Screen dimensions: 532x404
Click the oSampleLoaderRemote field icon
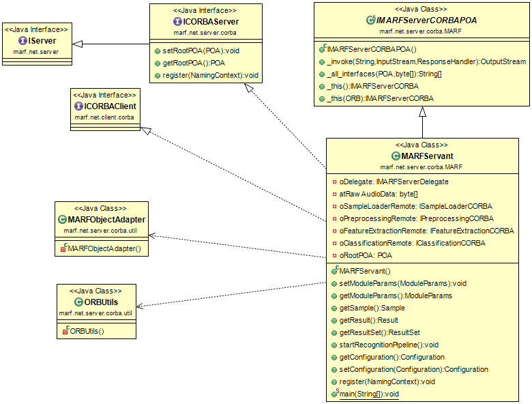[x=334, y=207]
